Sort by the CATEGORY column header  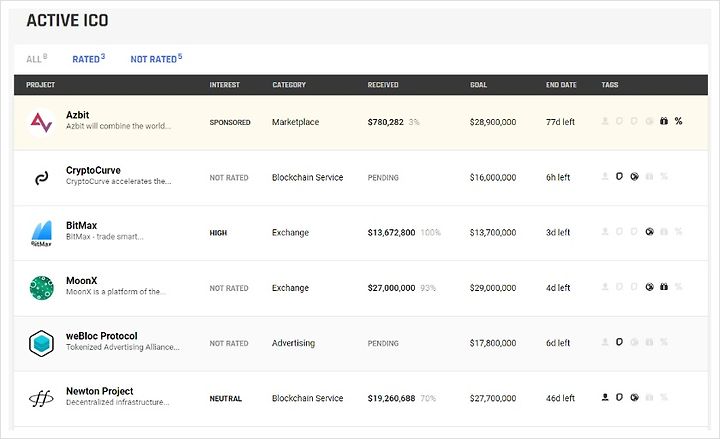(289, 85)
